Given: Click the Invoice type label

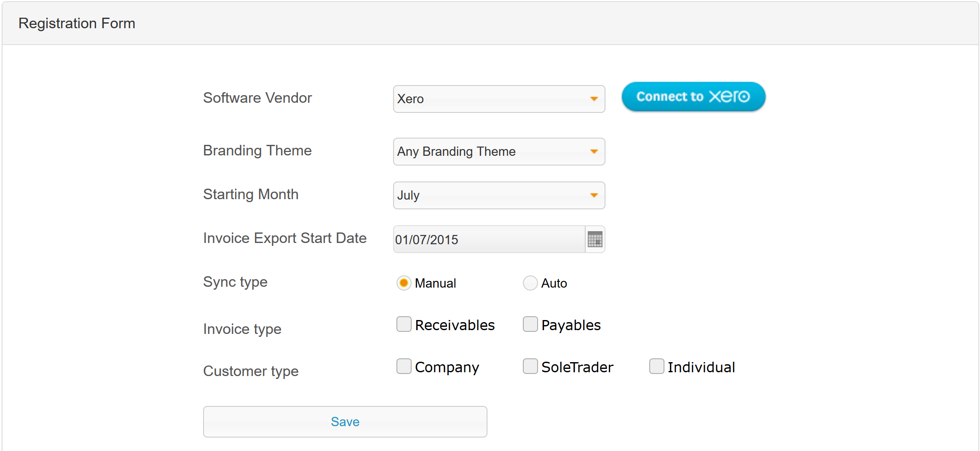Looking at the screenshot, I should (242, 329).
